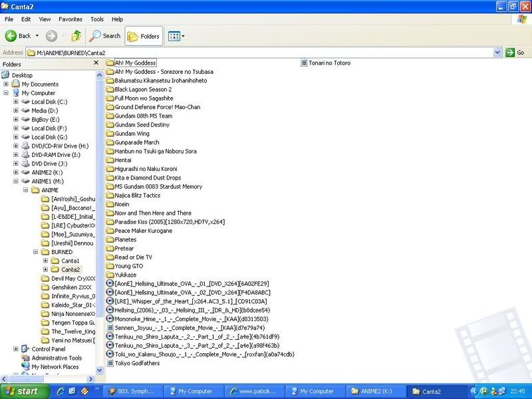This screenshot has height=399, width=532.
Task: Select Paradise Kiss (2005) folder name
Action: [x=170, y=221]
